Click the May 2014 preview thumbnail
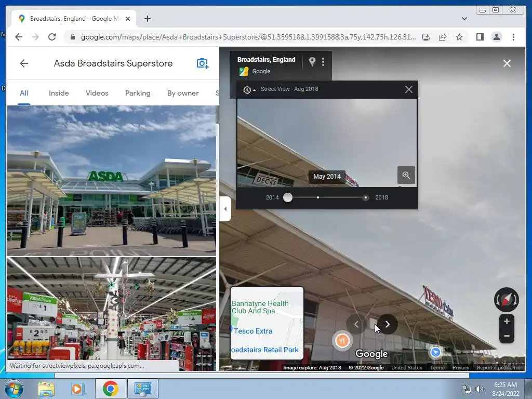Image resolution: width=532 pixels, height=399 pixels. (326, 142)
